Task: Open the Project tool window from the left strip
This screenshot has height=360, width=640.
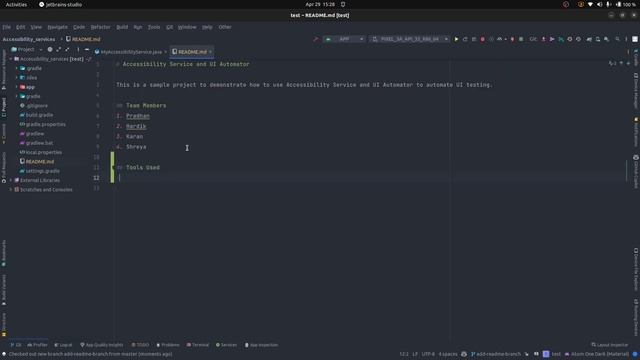Action: [x=4, y=107]
